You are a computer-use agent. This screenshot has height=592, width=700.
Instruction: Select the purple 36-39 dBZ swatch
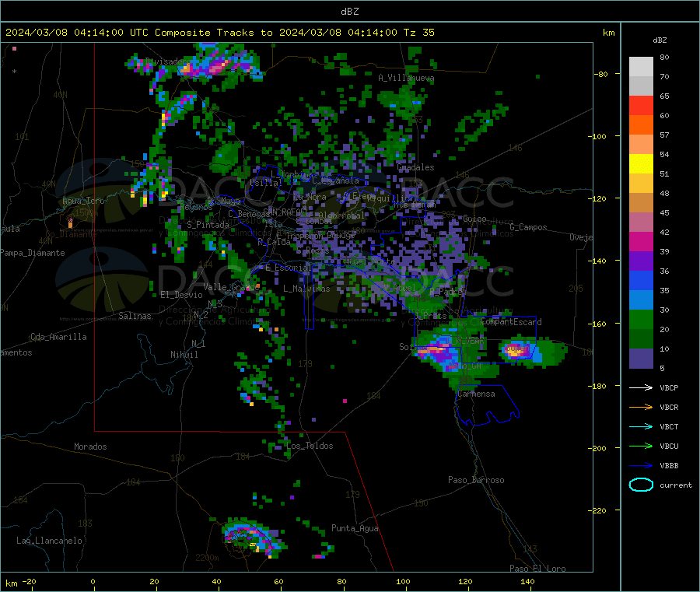[x=641, y=261]
